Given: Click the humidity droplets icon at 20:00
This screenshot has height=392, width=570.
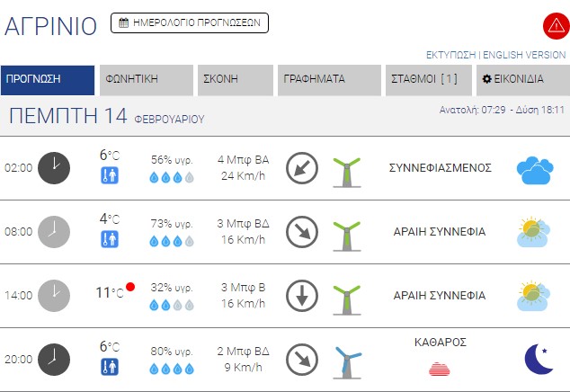Looking at the screenshot, I should pyautogui.click(x=172, y=369).
